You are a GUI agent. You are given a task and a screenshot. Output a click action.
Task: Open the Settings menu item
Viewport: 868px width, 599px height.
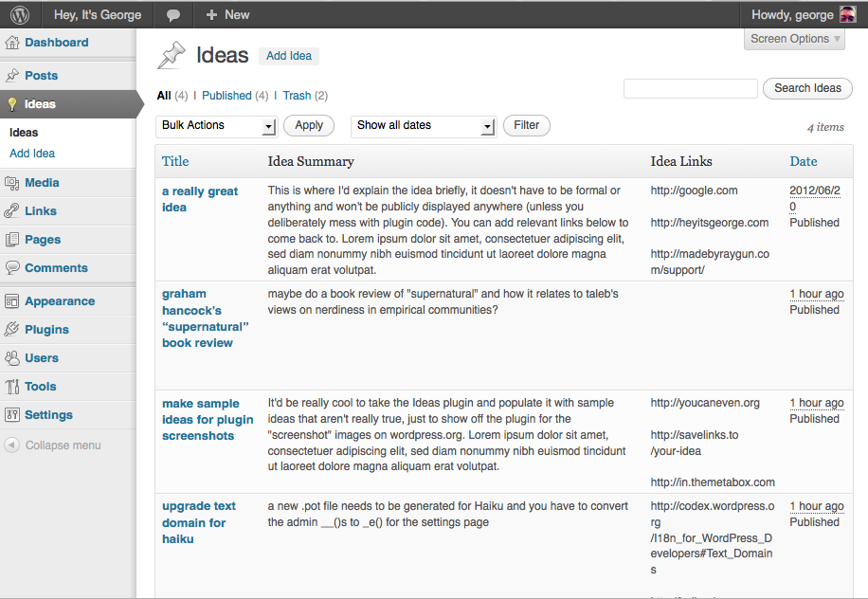pyautogui.click(x=48, y=415)
